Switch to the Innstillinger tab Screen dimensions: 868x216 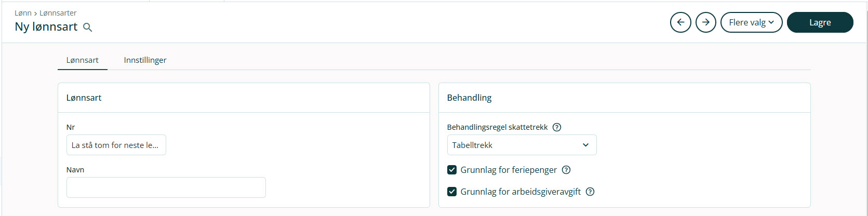[x=145, y=60]
